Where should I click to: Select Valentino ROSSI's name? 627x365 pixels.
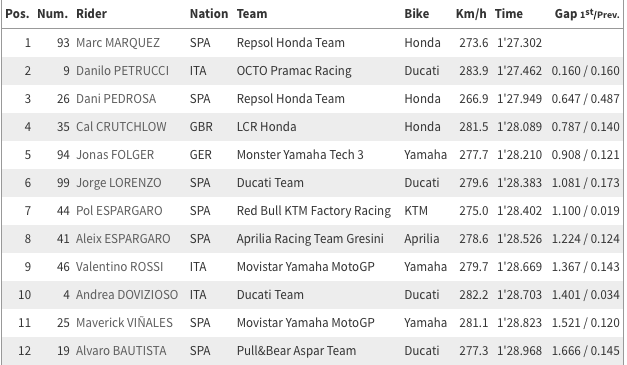pyautogui.click(x=120, y=267)
